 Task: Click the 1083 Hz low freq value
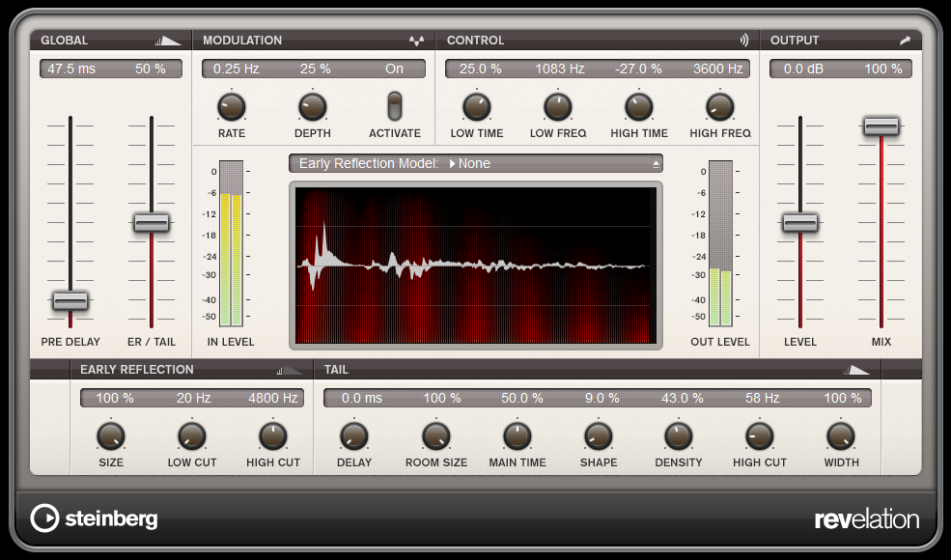pos(559,70)
